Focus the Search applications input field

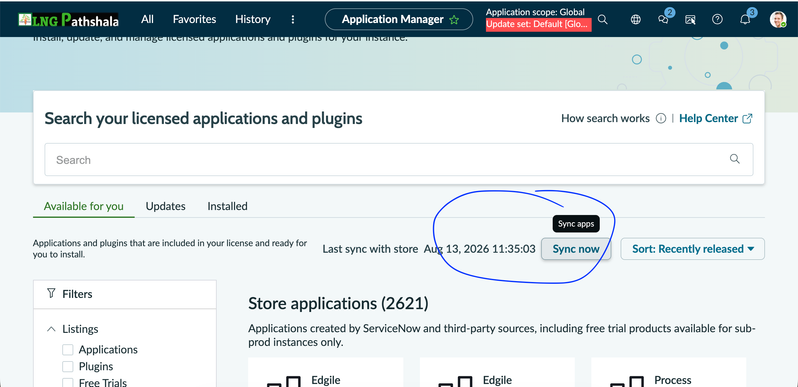(398, 159)
